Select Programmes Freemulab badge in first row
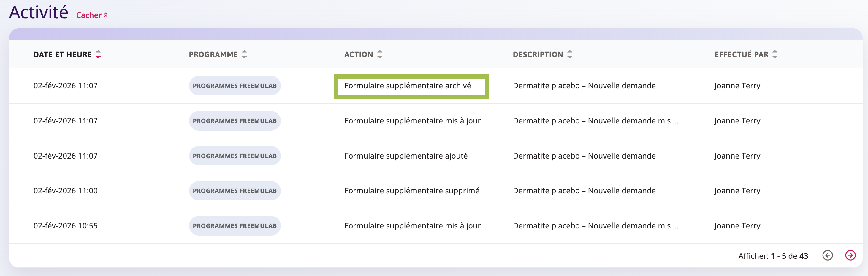This screenshot has height=276, width=868. tap(235, 86)
